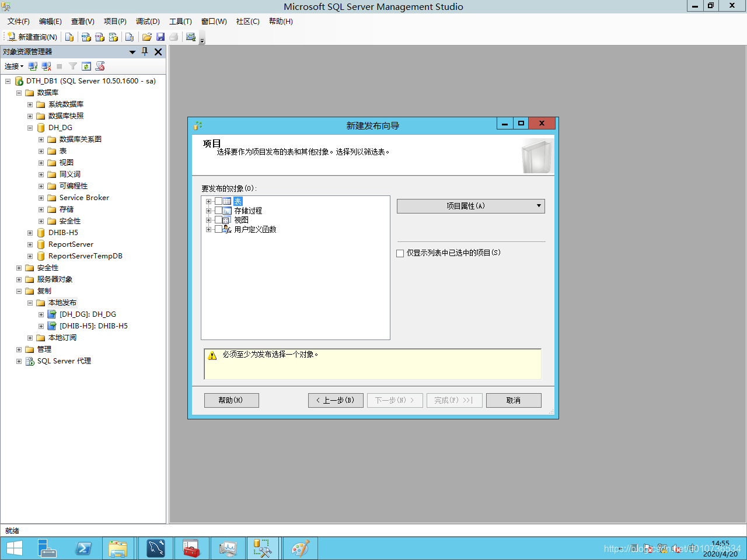Screen dimensions: 747x560
Task: Open the 社区(C) menu
Action: pos(248,21)
